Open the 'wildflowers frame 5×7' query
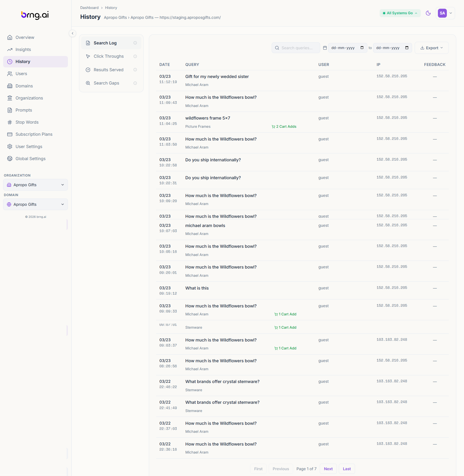Viewport: 464px width, 476px height. click(x=208, y=118)
